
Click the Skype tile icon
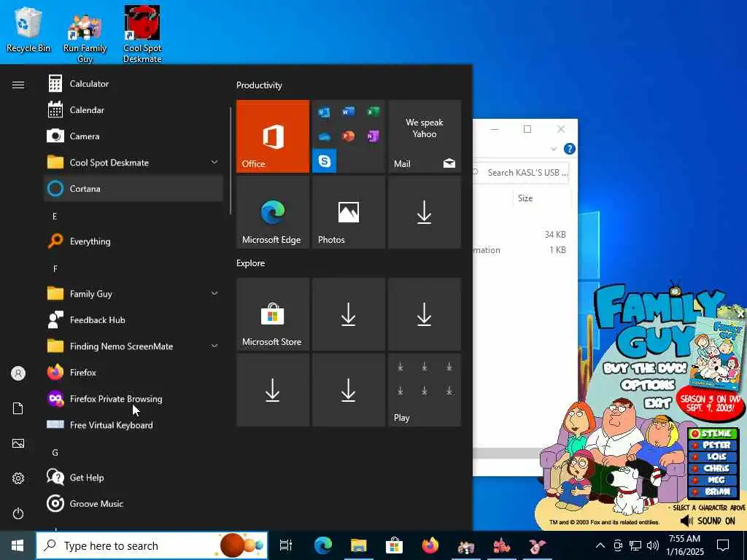tap(325, 161)
